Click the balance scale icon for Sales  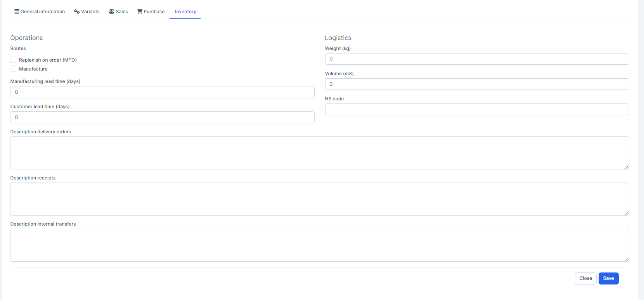pyautogui.click(x=111, y=12)
